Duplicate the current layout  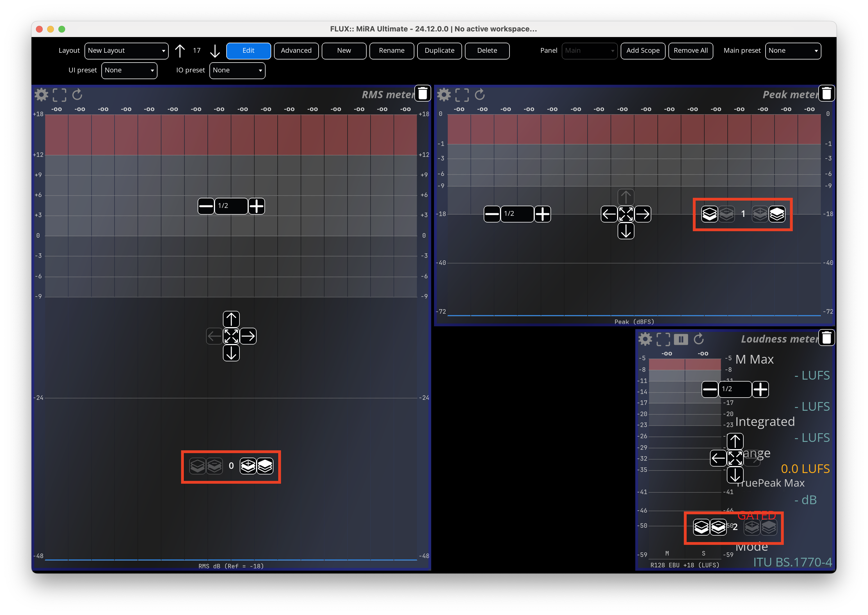pos(440,51)
